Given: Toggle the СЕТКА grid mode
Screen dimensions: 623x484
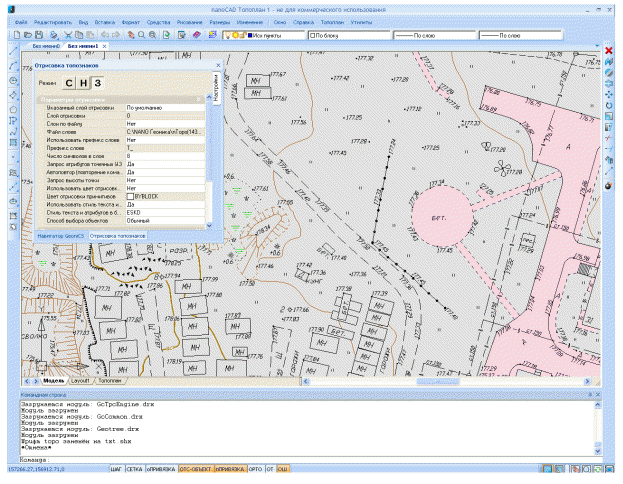Looking at the screenshot, I should click(134, 469).
